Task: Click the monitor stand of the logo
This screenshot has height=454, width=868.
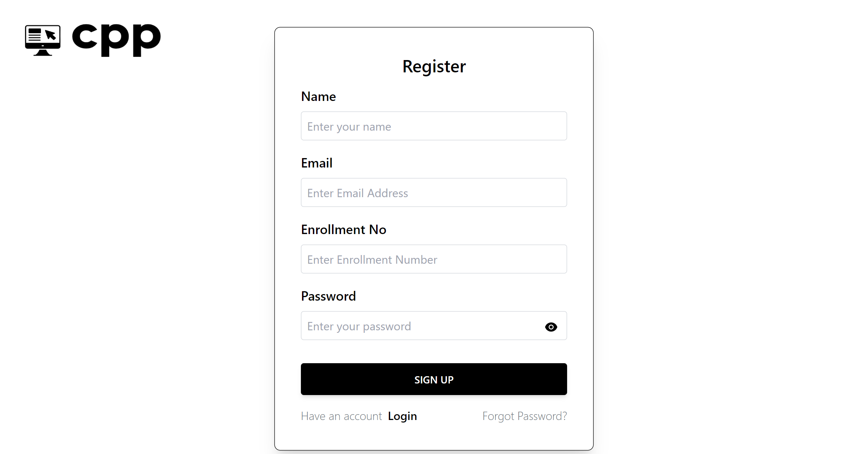Action: (43, 53)
